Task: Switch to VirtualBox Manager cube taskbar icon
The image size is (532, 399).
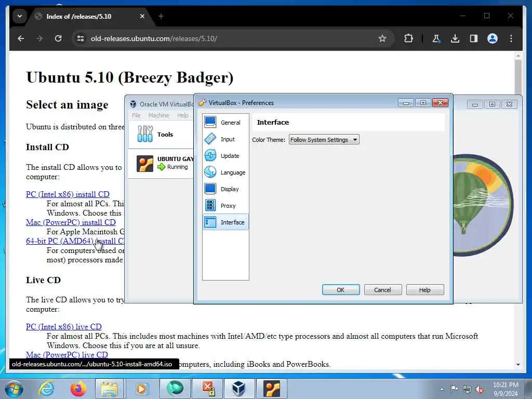Action: (238, 389)
